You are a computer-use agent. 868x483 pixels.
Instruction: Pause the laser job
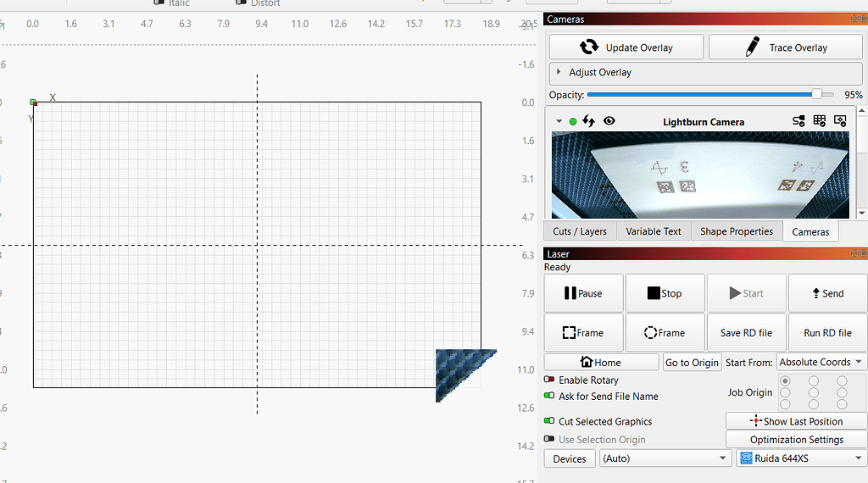pyautogui.click(x=583, y=293)
